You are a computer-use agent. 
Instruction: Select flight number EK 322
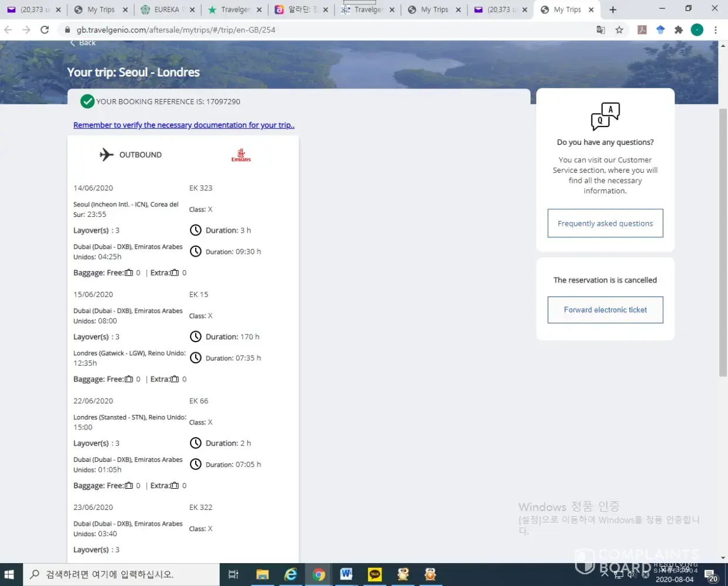(200, 507)
